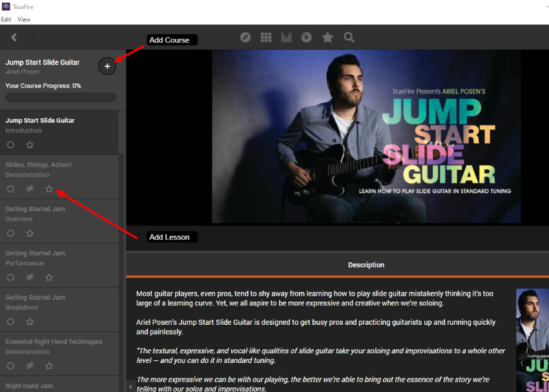The image size is (549, 392).
Task: Mark Essential Right Hand Techniques complete
Action: coord(10,366)
